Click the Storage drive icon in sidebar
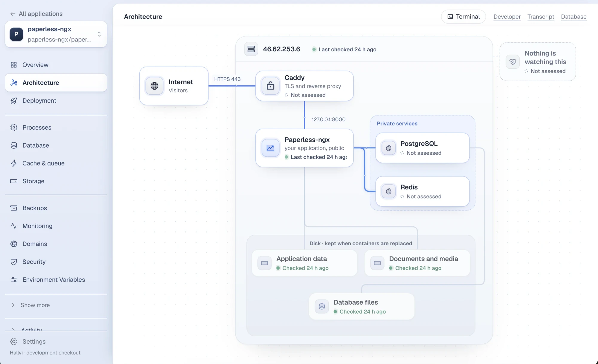598x364 pixels. [14, 181]
